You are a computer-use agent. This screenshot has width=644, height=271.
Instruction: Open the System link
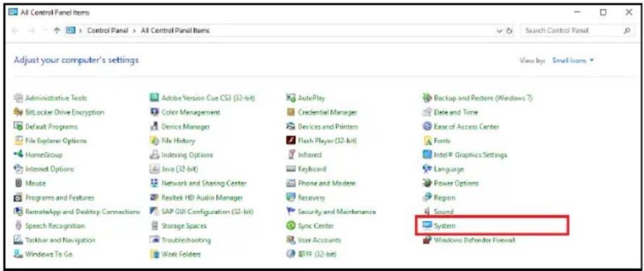pos(444,226)
